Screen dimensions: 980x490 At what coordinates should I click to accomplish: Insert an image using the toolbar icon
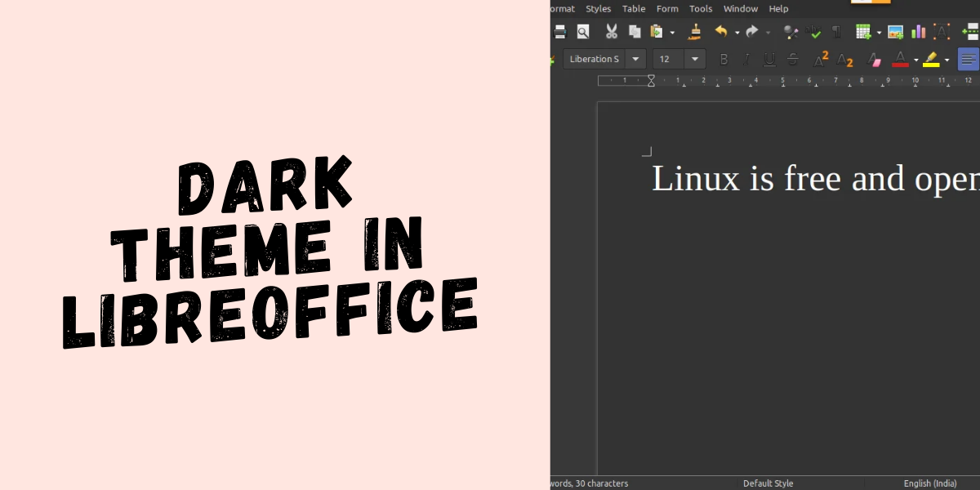[x=894, y=31]
